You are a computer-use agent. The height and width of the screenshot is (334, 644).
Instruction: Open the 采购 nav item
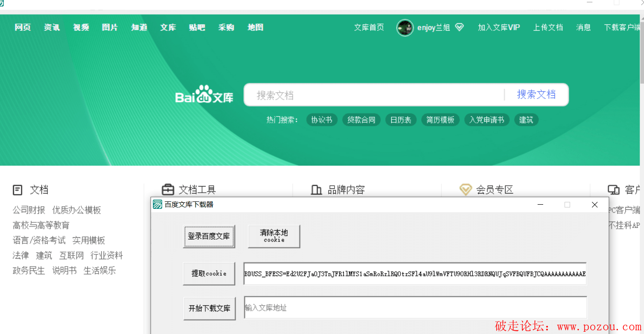click(226, 27)
